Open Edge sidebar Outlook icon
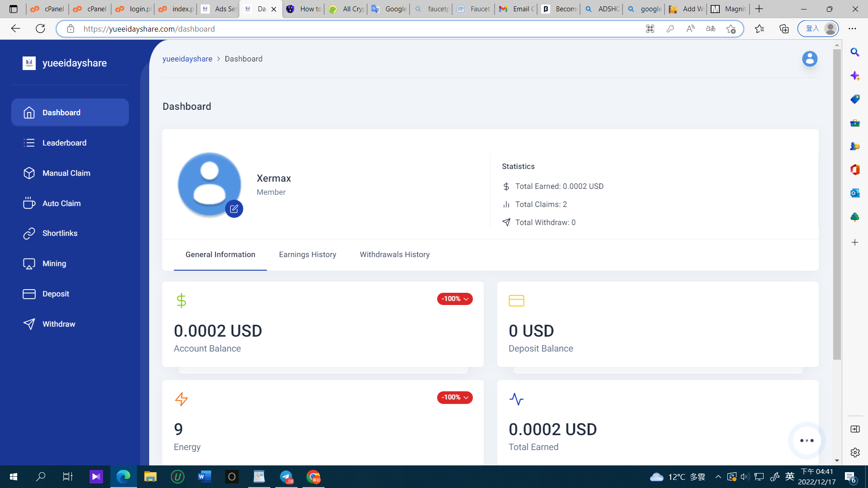This screenshot has width=868, height=488. click(855, 193)
